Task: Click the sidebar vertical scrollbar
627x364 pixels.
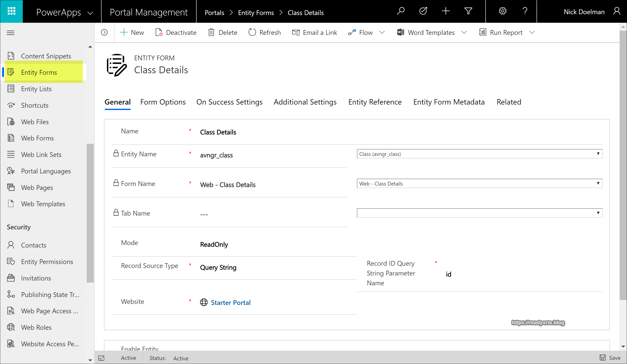Action: pos(90,213)
